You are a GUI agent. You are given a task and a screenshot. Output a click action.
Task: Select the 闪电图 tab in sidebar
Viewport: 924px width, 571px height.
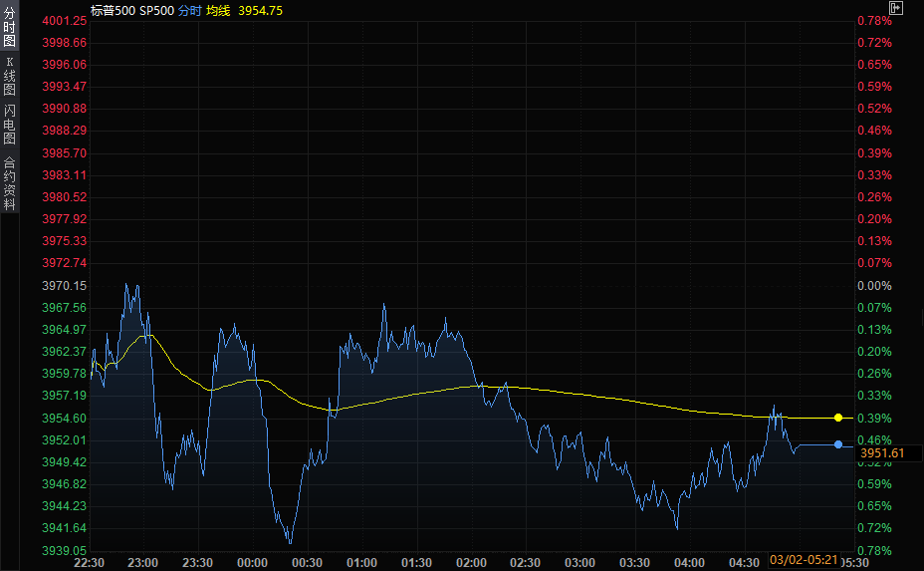coord(9,125)
